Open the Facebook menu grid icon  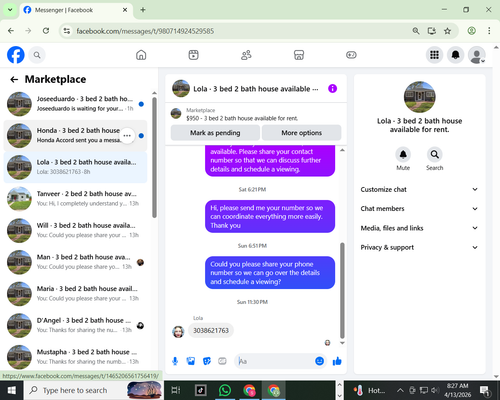(434, 55)
